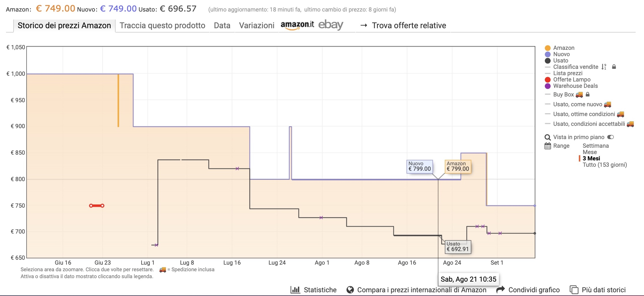Click the share arrow icon for Condividi grafico
Screen dimensions: 644x296
point(501,289)
